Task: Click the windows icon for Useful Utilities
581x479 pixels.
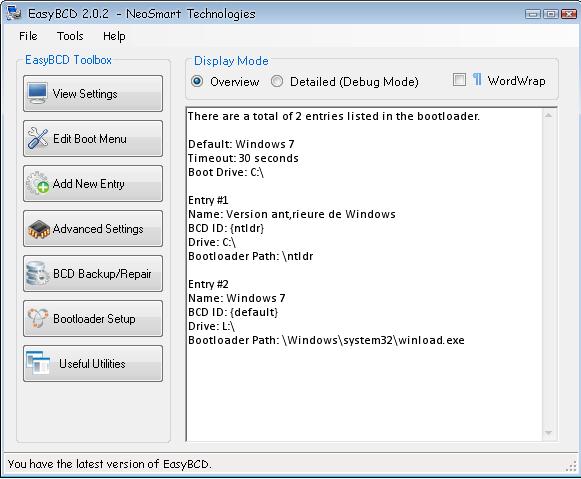Action: click(x=38, y=363)
